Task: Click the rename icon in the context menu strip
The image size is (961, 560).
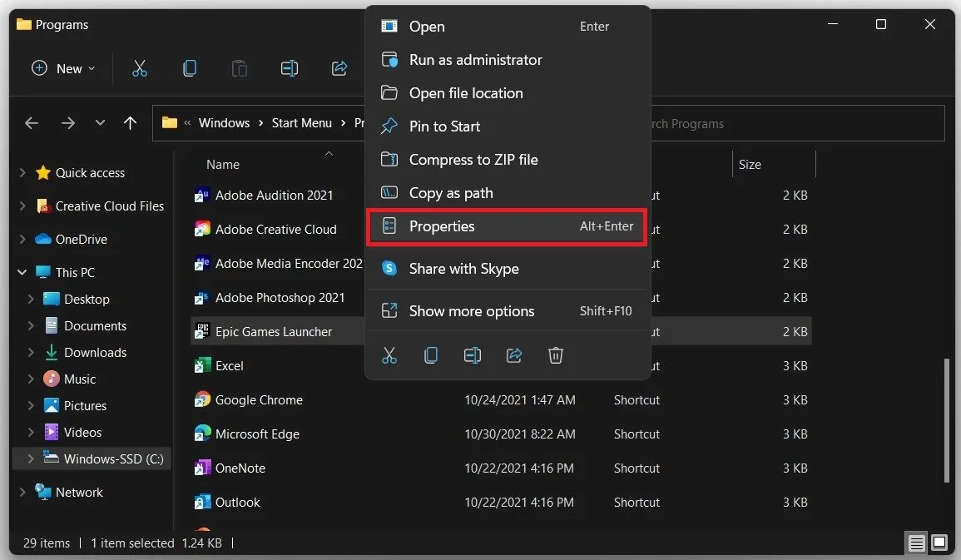Action: 473,355
